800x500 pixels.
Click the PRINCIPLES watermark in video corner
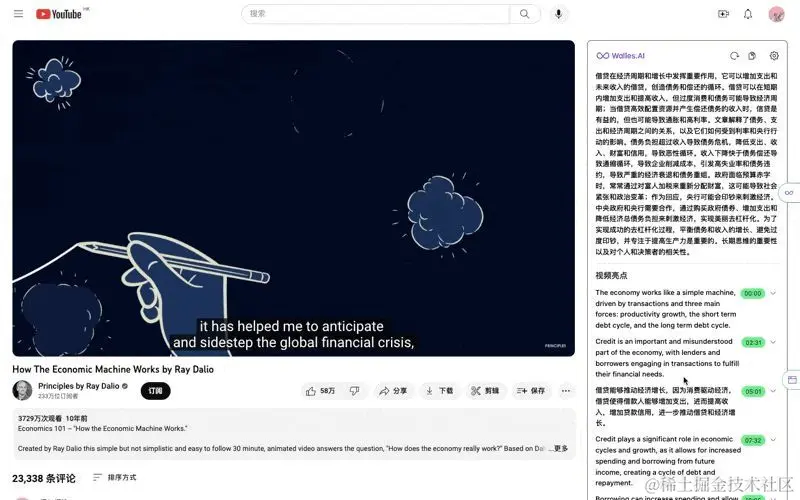pos(555,346)
